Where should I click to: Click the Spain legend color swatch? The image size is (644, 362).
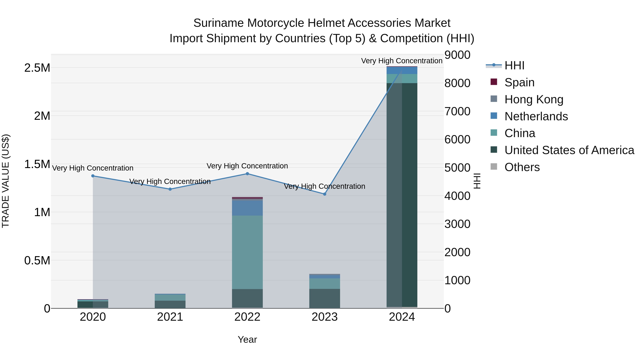pyautogui.click(x=494, y=82)
